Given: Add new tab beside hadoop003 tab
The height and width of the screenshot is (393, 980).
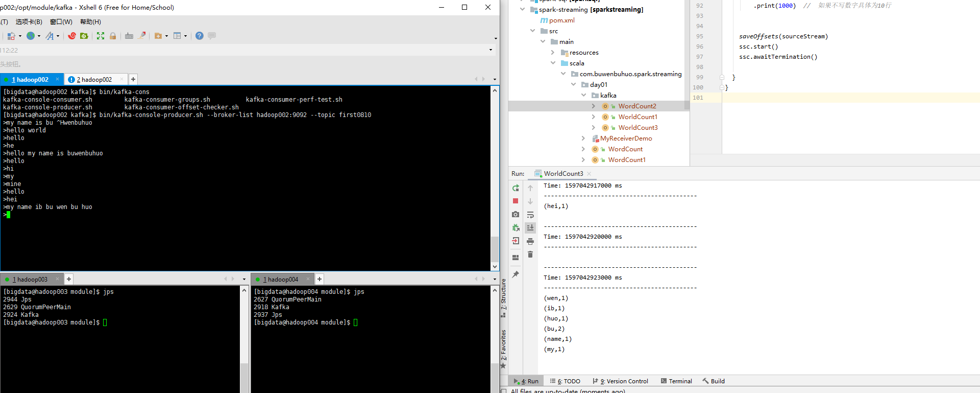Looking at the screenshot, I should tap(69, 279).
